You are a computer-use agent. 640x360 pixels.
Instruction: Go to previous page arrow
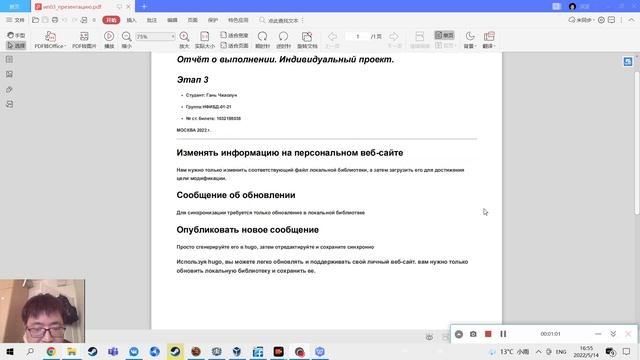click(333, 36)
